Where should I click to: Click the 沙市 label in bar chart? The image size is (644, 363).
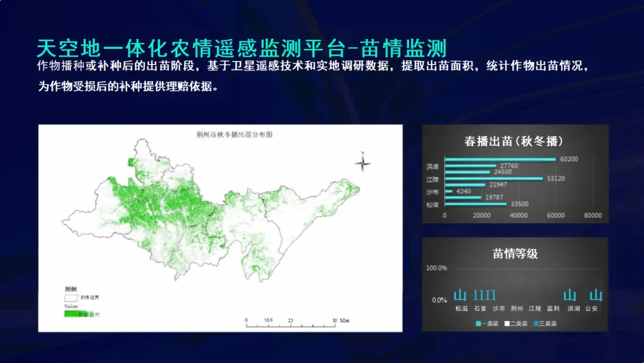pos(432,192)
